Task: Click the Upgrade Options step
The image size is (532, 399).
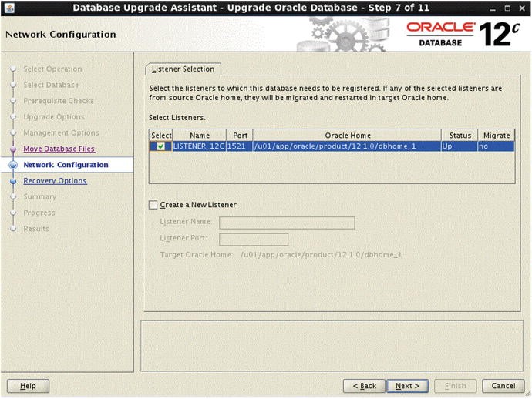Action: [x=54, y=116]
